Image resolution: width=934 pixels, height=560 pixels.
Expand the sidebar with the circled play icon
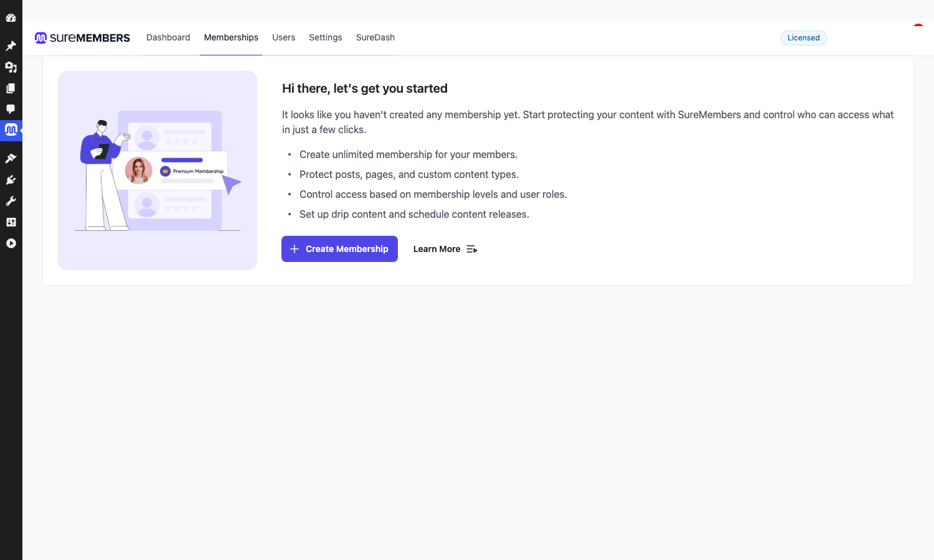pos(11,243)
